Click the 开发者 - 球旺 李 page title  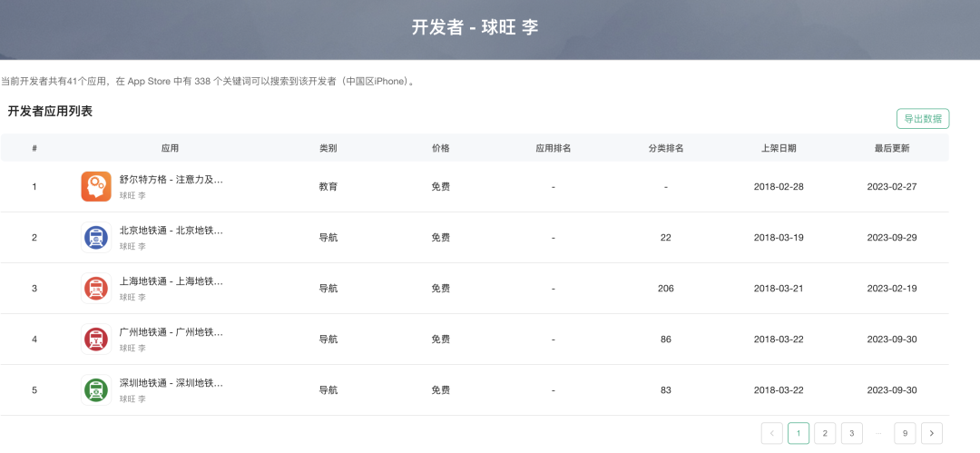475,27
